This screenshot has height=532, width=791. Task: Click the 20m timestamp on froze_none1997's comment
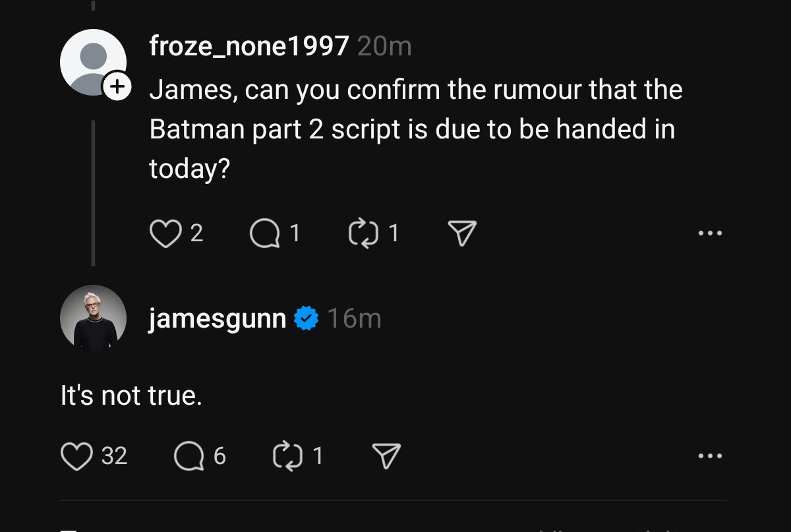point(384,47)
